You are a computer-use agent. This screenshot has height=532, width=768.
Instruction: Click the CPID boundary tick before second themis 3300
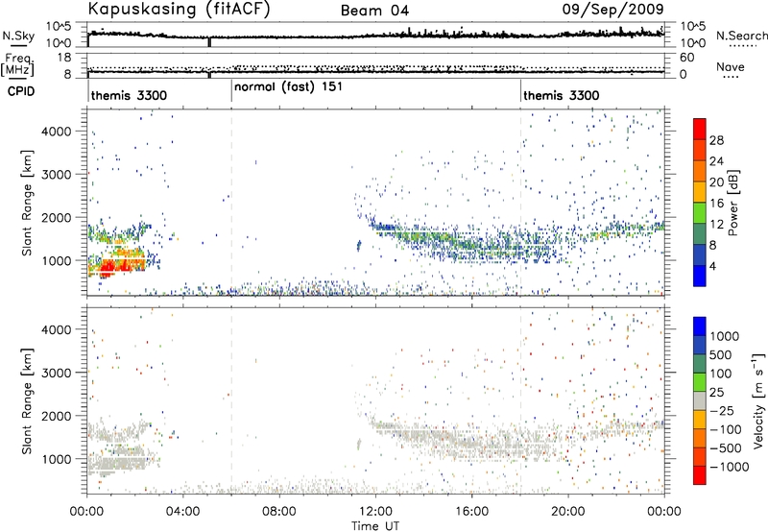pos(520,90)
